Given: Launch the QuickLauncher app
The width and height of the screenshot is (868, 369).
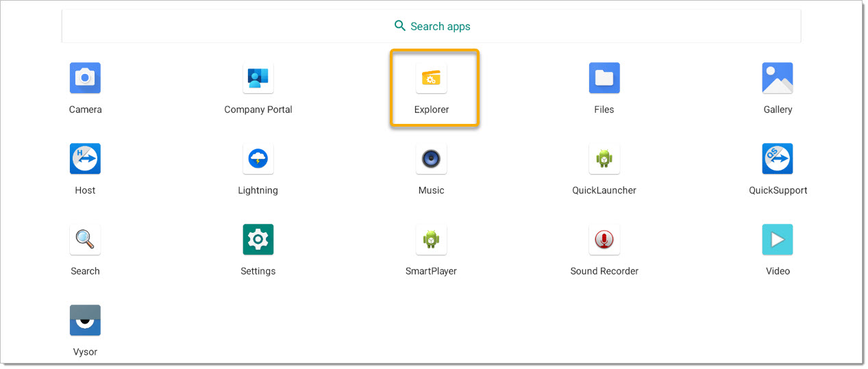Looking at the screenshot, I should pyautogui.click(x=604, y=160).
